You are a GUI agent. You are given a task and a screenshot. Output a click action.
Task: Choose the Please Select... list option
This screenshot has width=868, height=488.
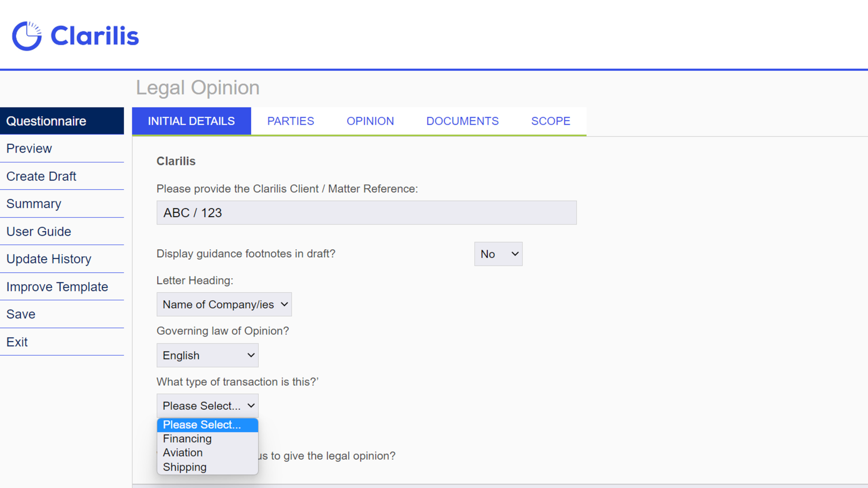[x=208, y=425]
